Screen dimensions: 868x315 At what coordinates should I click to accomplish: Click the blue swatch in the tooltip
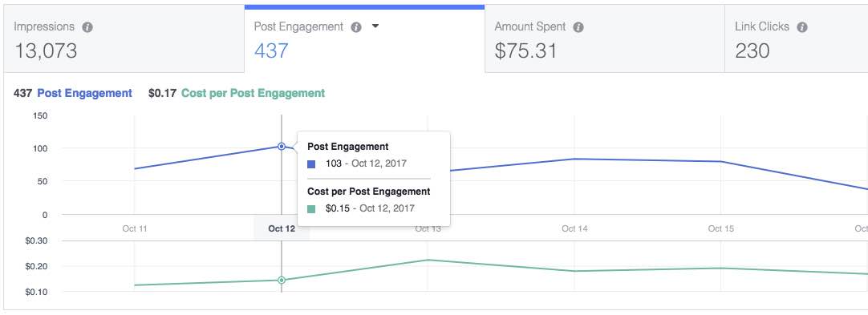[311, 164]
